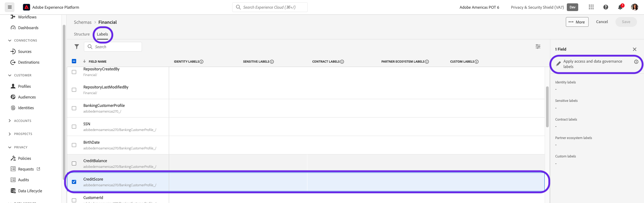The height and width of the screenshot is (203, 644).
Task: Click info icon beside Identity Labels
Action: 201,62
